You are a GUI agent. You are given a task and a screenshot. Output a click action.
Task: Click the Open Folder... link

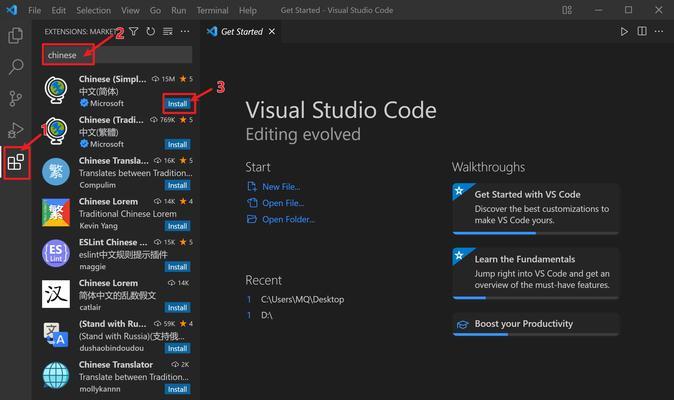pyautogui.click(x=288, y=219)
